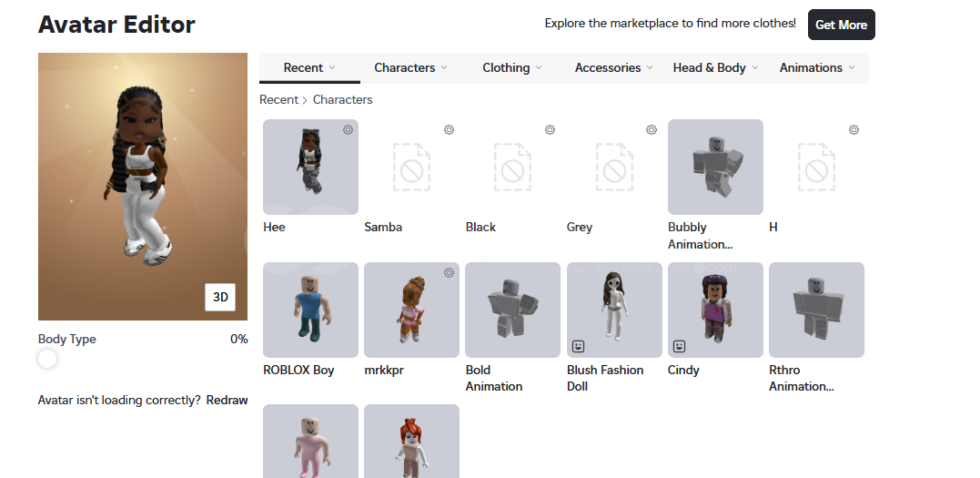Screen dimensions: 980x478
Task: Select the ROBLOX Boy thumbnail
Action: pyautogui.click(x=310, y=310)
